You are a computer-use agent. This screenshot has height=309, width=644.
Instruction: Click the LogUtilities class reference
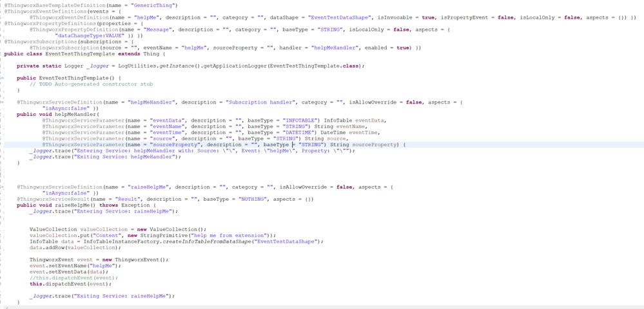pyautogui.click(x=139, y=66)
